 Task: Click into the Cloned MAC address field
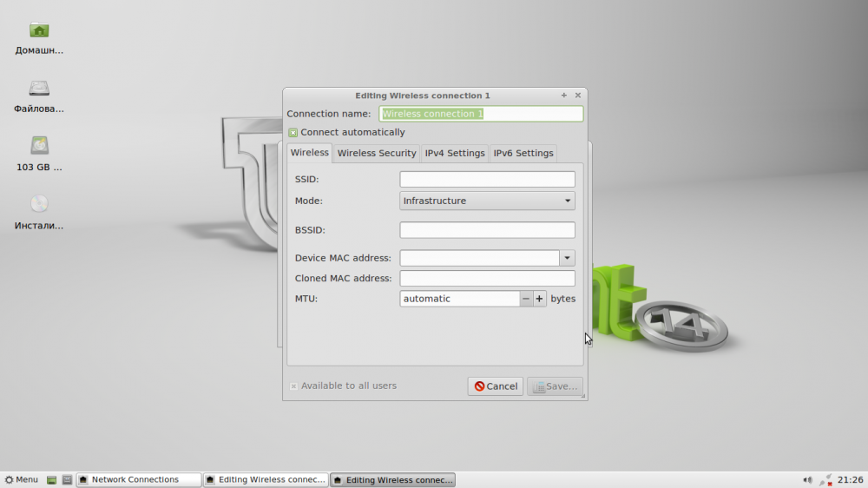tap(487, 278)
